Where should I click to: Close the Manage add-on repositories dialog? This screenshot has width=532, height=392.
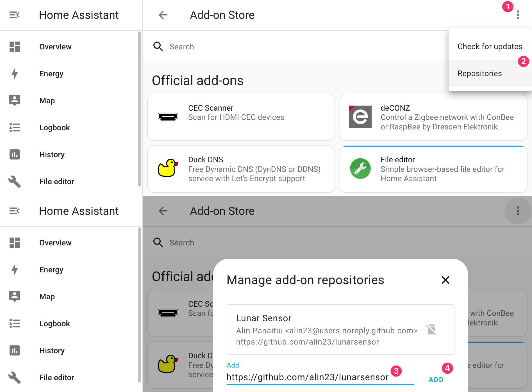[445, 280]
